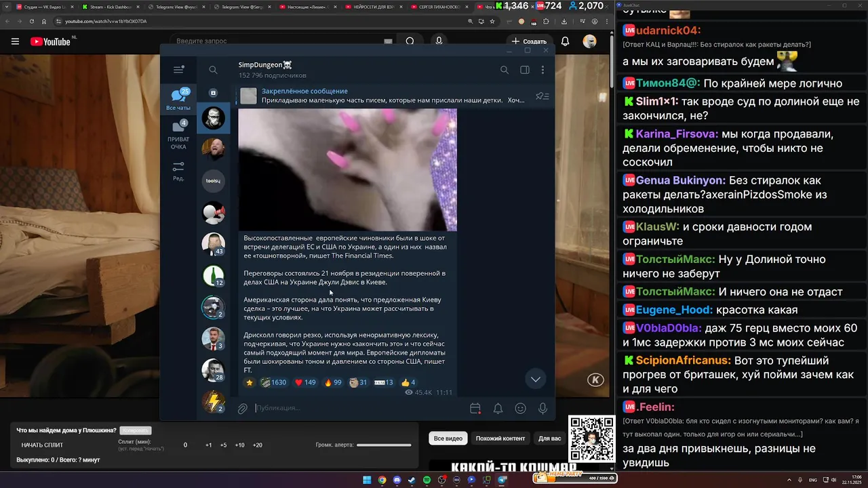This screenshot has height=488, width=868.
Task: Open the Ред. folder edit option
Action: tap(179, 171)
